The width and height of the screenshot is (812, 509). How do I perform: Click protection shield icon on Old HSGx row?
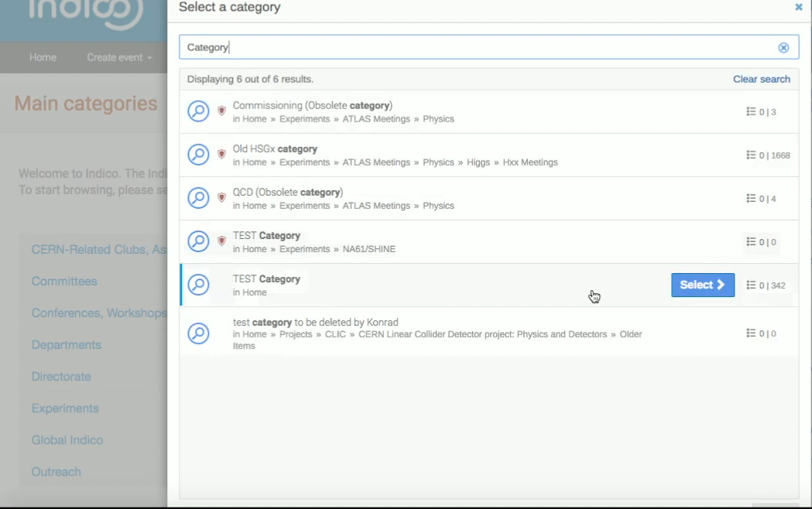click(221, 154)
